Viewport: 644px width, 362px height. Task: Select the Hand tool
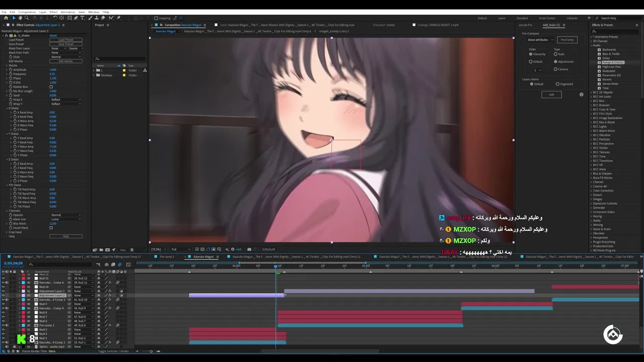[20, 18]
